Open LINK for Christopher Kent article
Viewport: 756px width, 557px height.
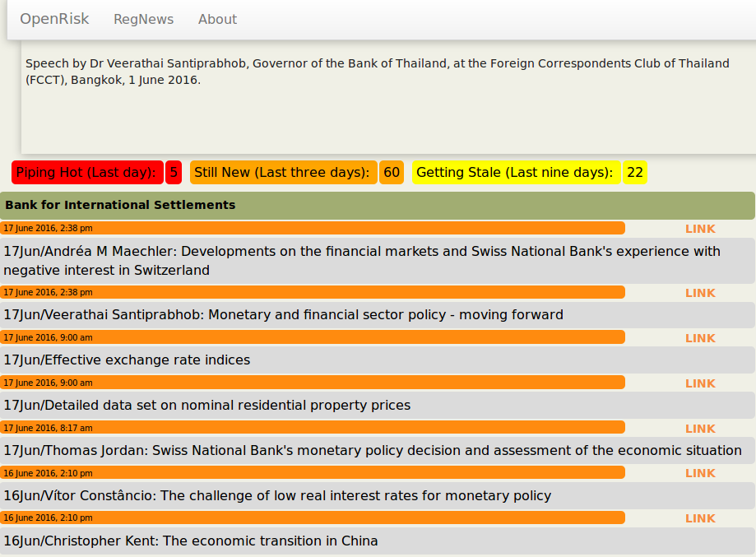point(700,519)
